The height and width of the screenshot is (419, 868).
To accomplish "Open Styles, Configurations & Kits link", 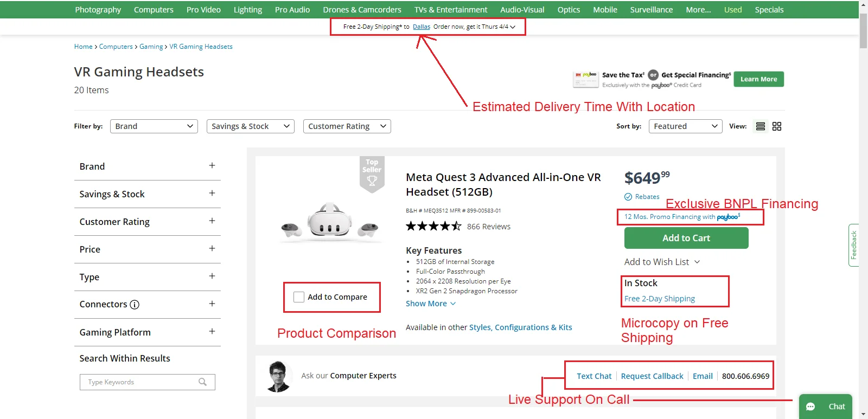I will (521, 327).
